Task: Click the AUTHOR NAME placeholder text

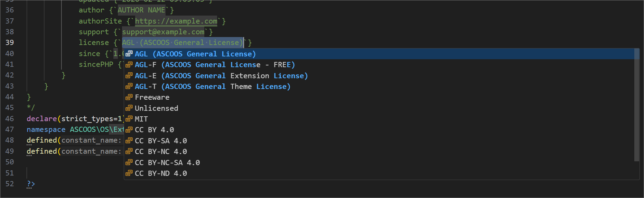Action: [x=141, y=10]
